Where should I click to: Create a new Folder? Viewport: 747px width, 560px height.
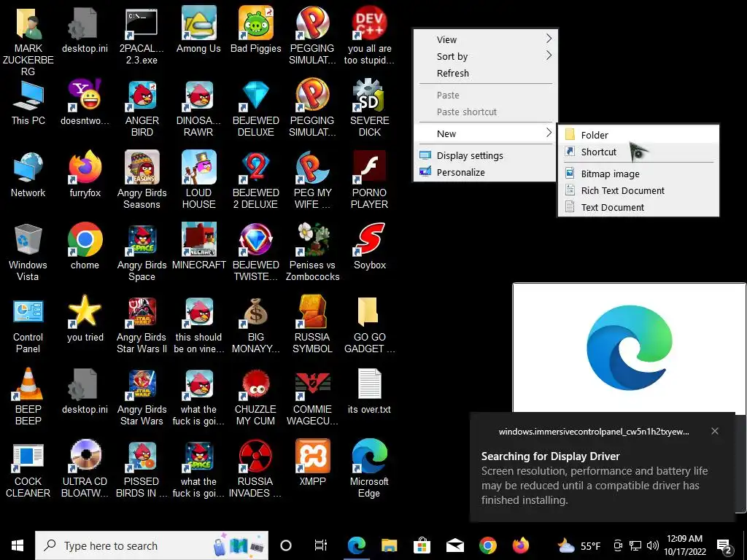[x=638, y=135]
